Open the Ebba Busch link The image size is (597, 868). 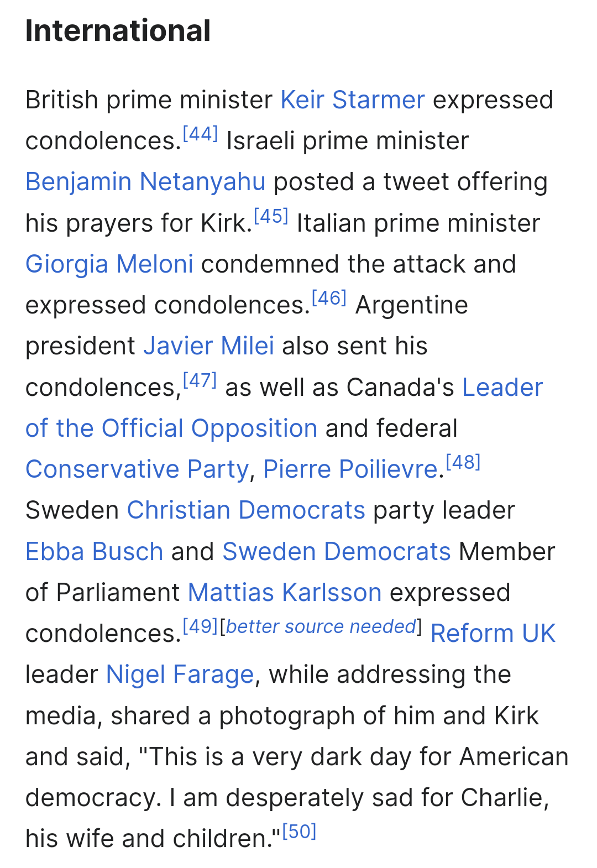tap(95, 552)
